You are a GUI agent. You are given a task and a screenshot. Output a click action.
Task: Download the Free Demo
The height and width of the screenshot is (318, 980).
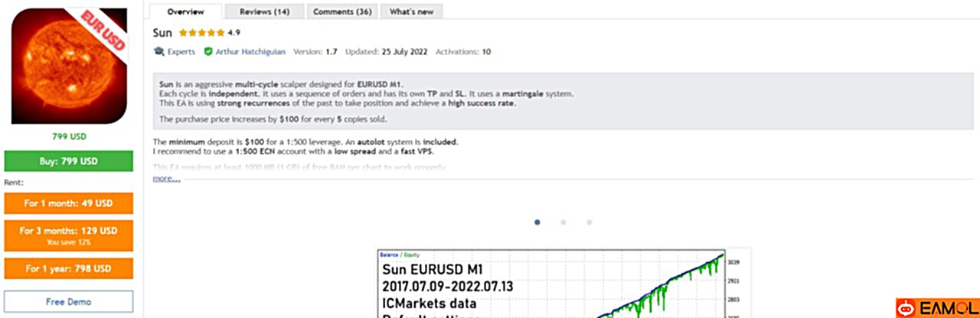(x=69, y=301)
